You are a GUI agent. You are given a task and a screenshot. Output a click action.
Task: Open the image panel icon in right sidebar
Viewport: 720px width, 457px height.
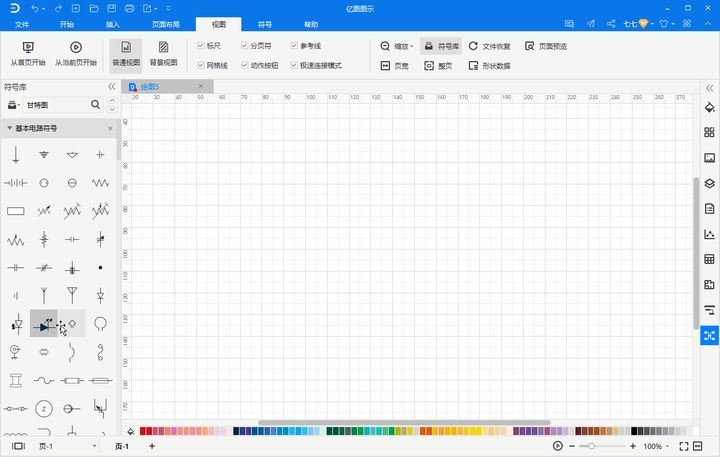pyautogui.click(x=709, y=158)
